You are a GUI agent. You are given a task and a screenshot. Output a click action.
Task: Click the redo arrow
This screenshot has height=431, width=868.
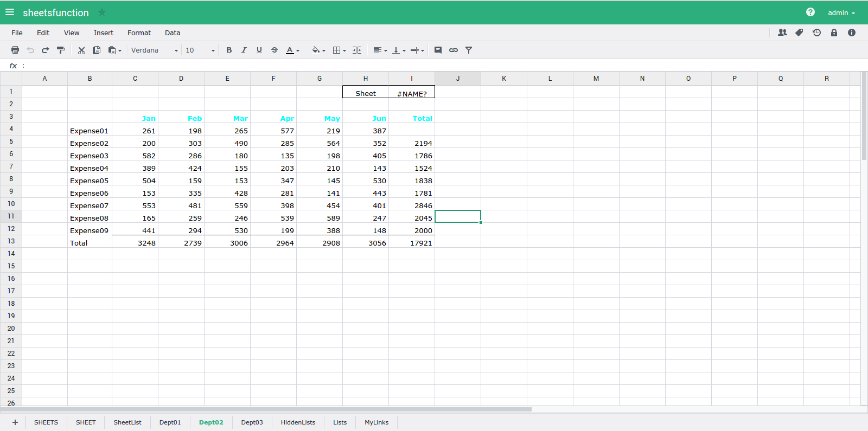point(46,50)
